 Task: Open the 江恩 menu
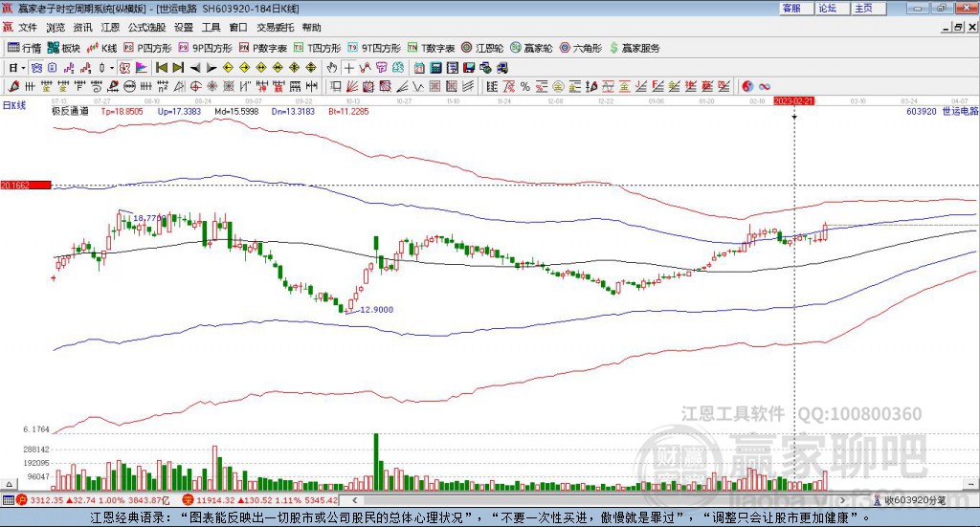coord(110,28)
